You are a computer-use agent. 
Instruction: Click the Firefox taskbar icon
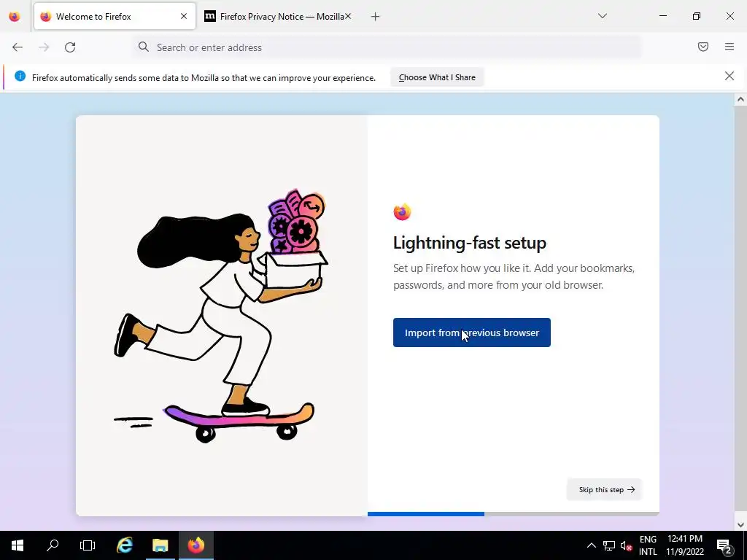pos(196,545)
